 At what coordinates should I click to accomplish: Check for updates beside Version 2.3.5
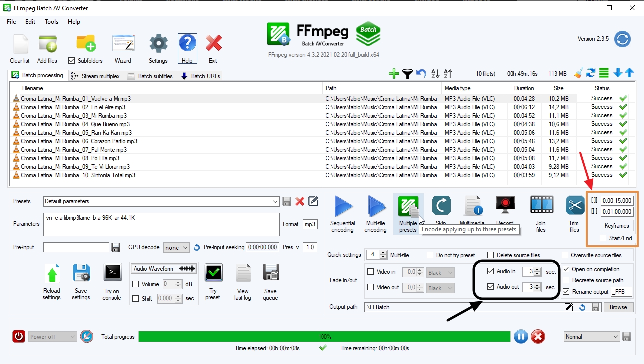(x=622, y=39)
